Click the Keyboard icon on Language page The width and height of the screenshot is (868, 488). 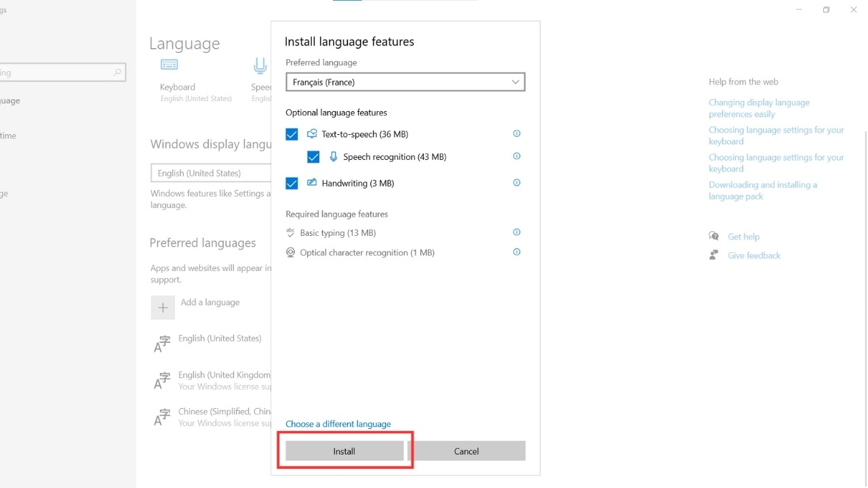[170, 65]
